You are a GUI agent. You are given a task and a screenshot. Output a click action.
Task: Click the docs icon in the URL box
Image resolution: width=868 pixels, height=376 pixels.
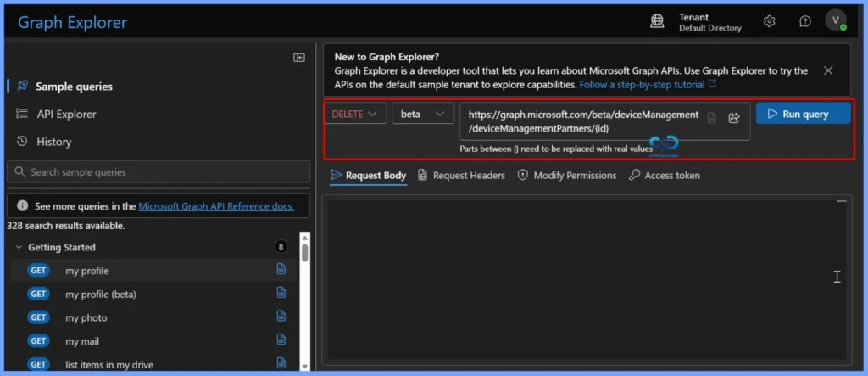coord(712,118)
